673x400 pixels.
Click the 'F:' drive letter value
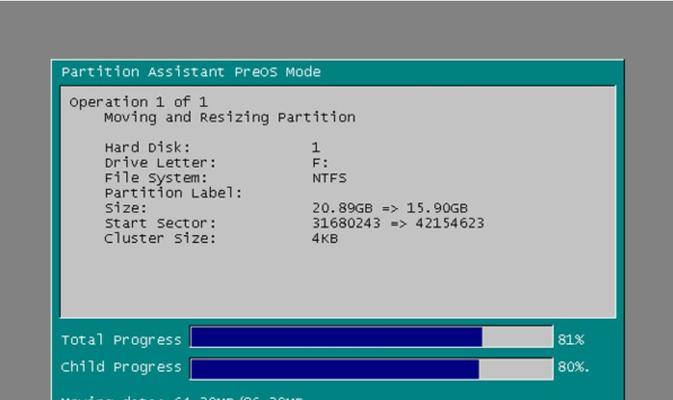pos(320,163)
